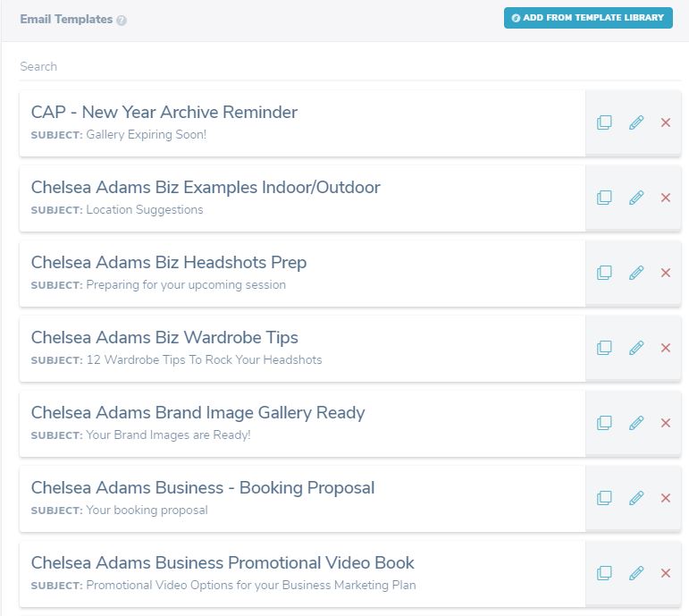The image size is (689, 616).
Task: Delete the Brand Image Gallery Ready template
Action: (666, 423)
